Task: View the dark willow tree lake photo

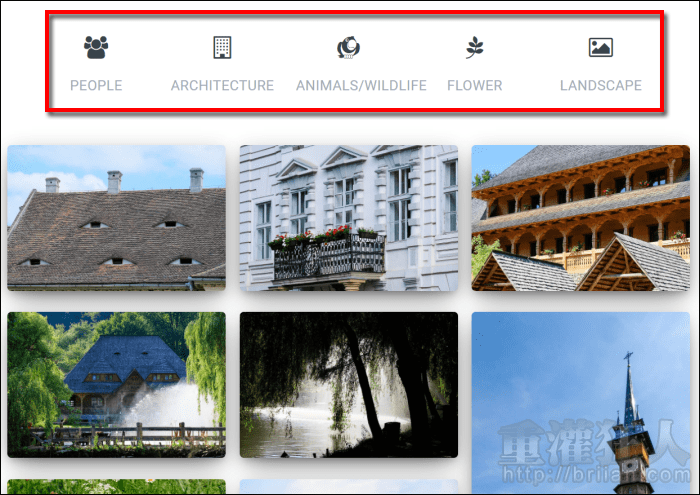Action: (x=349, y=385)
